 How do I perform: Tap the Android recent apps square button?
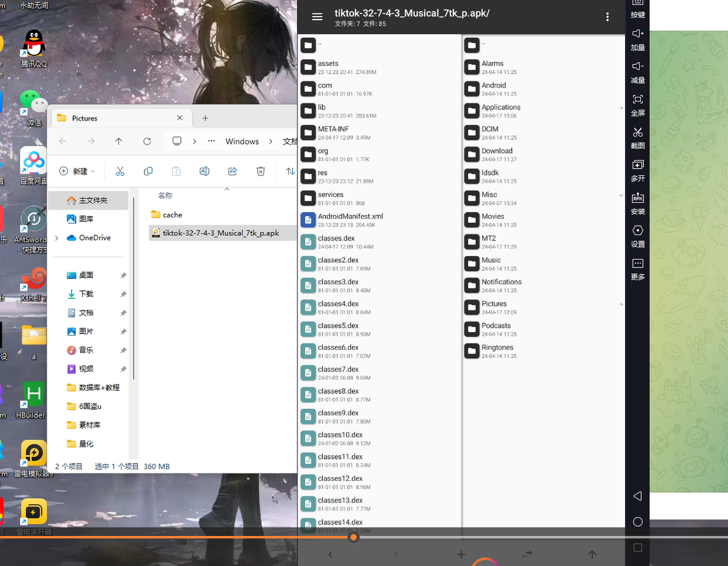pyautogui.click(x=638, y=548)
